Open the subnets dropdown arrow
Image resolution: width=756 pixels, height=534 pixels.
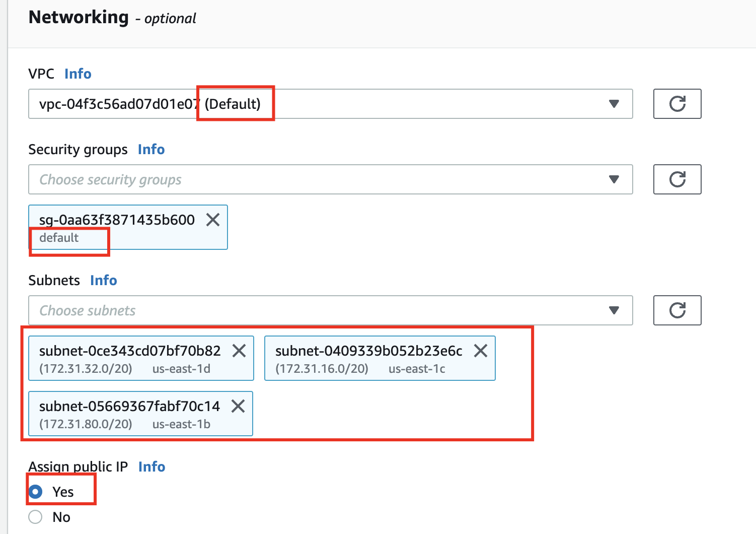(614, 310)
